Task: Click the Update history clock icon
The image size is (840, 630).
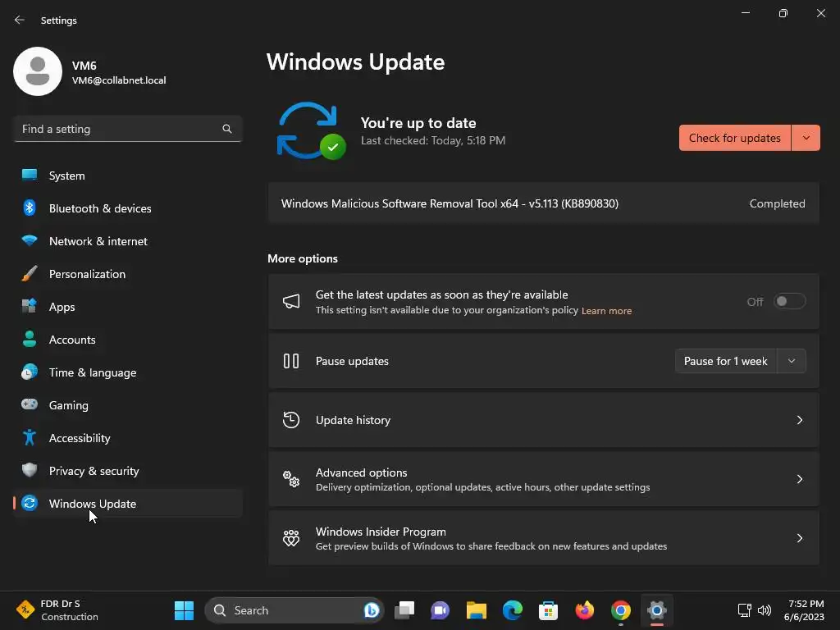Action: 291,420
